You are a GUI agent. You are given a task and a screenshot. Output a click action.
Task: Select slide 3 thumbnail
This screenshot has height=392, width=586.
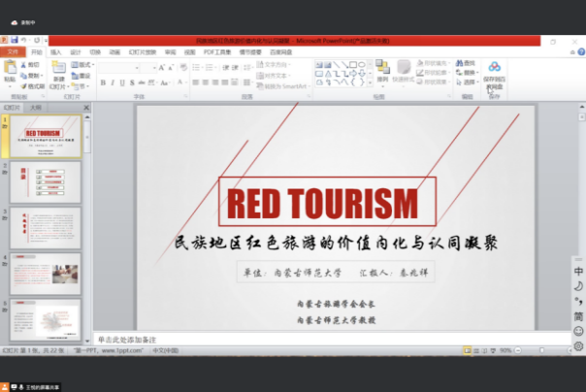point(45,229)
